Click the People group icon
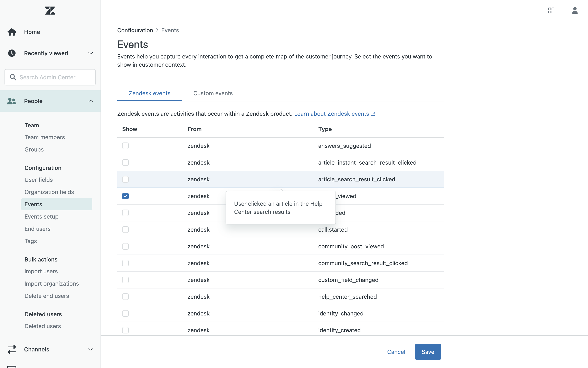Image resolution: width=588 pixels, height=368 pixels. (x=12, y=101)
